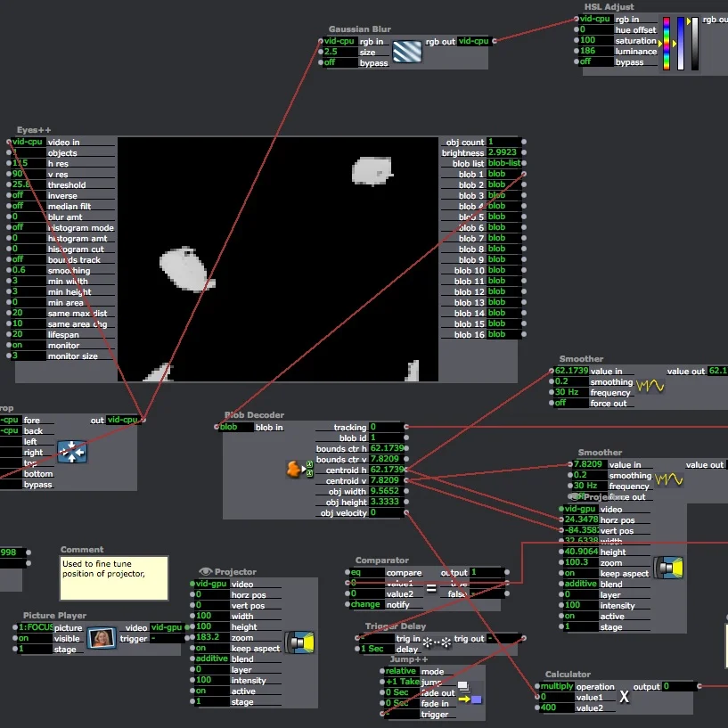Click the Eyes++ blob 2 output port
The image size is (728, 728).
[524, 184]
